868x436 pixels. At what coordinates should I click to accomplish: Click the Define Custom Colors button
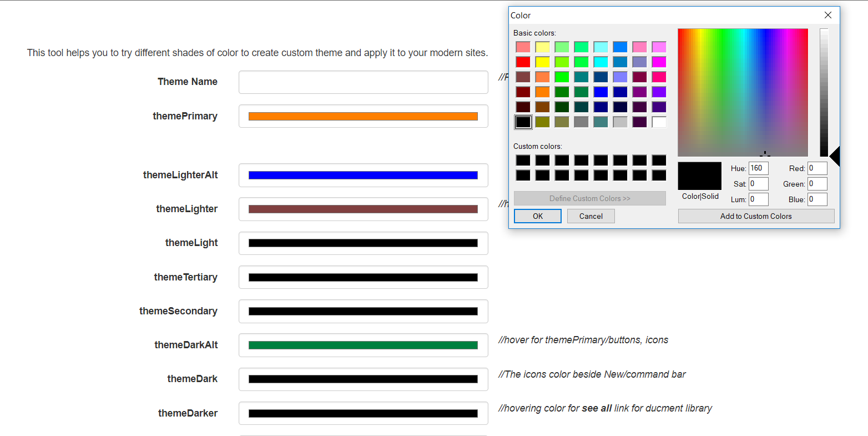(x=589, y=198)
